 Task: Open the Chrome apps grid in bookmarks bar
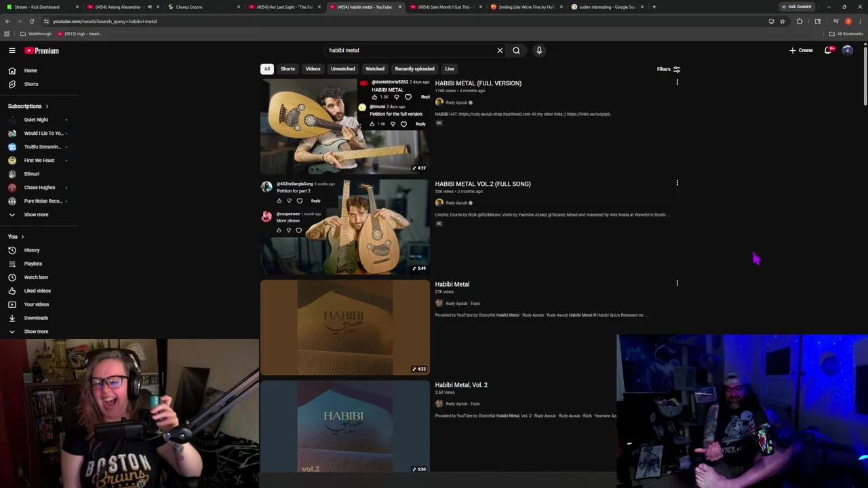point(7,34)
